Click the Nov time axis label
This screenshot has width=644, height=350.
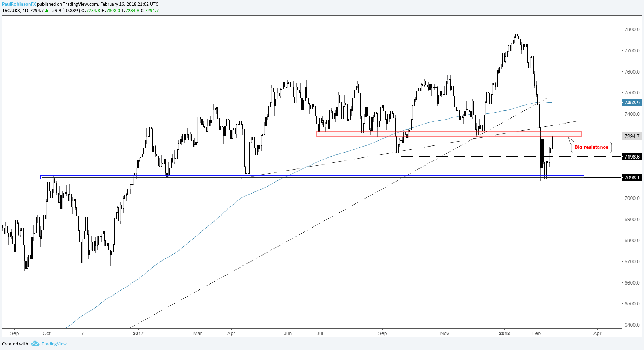[x=445, y=333]
